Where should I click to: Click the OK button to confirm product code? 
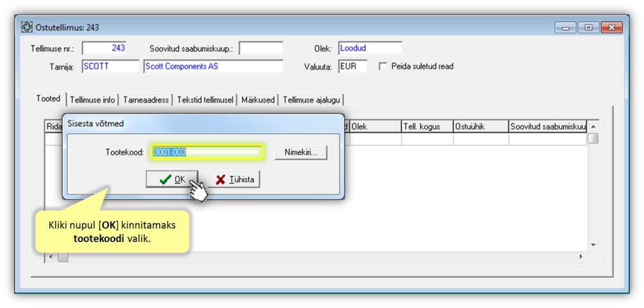pyautogui.click(x=172, y=180)
